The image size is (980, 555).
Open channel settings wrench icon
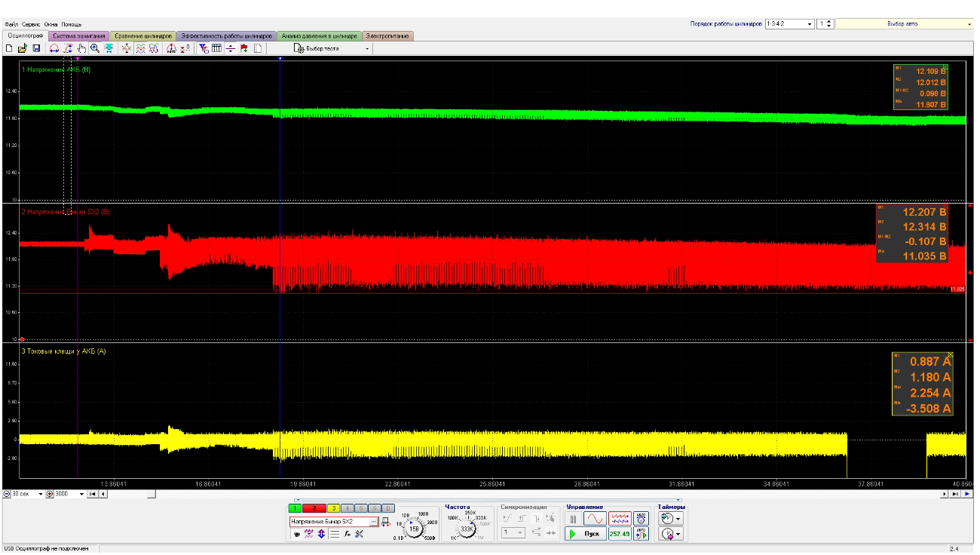tap(359, 534)
